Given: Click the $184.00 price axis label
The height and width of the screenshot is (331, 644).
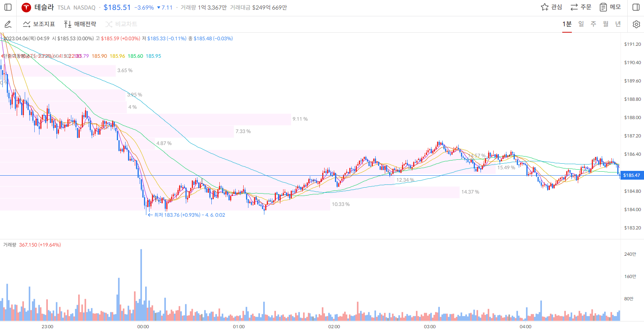Looking at the screenshot, I should click(632, 210).
